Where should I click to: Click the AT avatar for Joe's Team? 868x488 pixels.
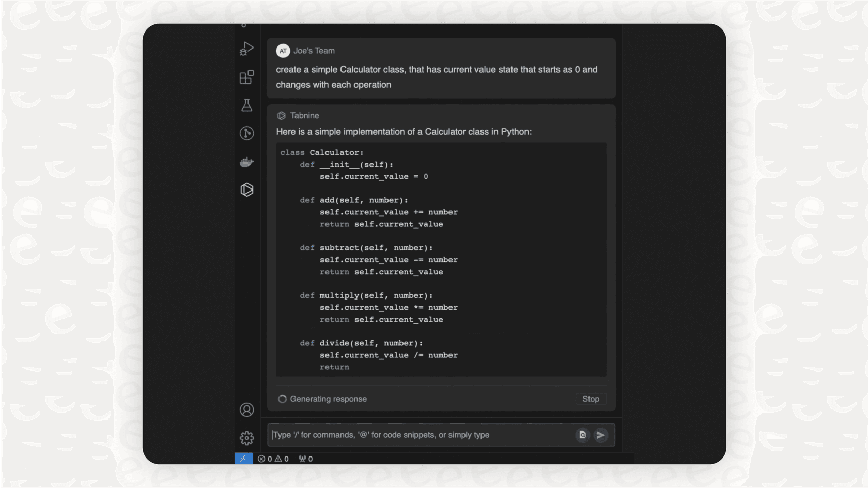[283, 51]
